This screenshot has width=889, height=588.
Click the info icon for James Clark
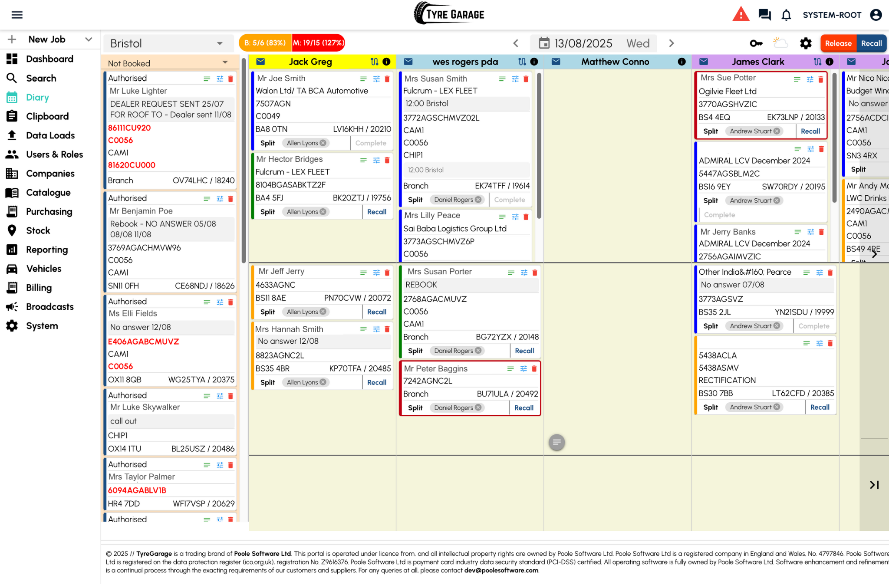click(830, 62)
